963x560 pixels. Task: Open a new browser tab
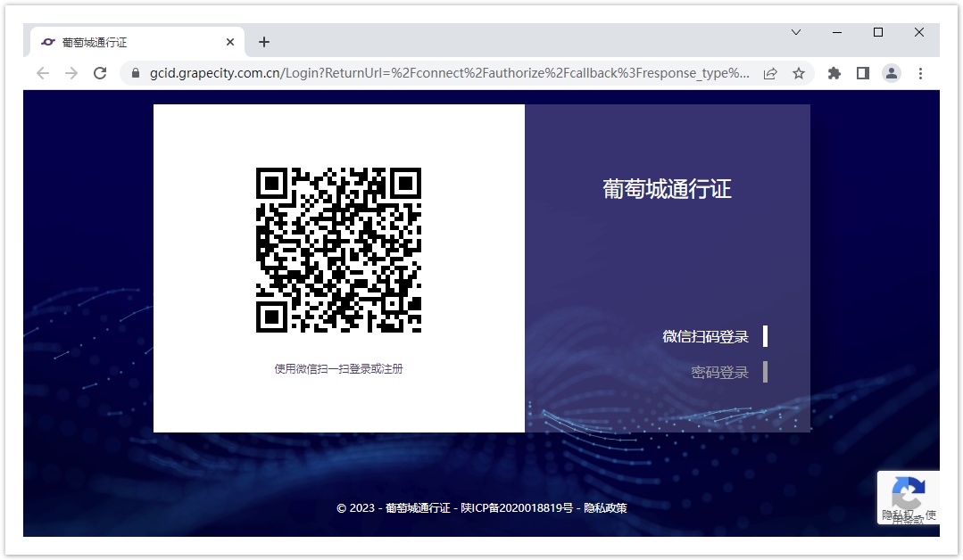pos(264,42)
